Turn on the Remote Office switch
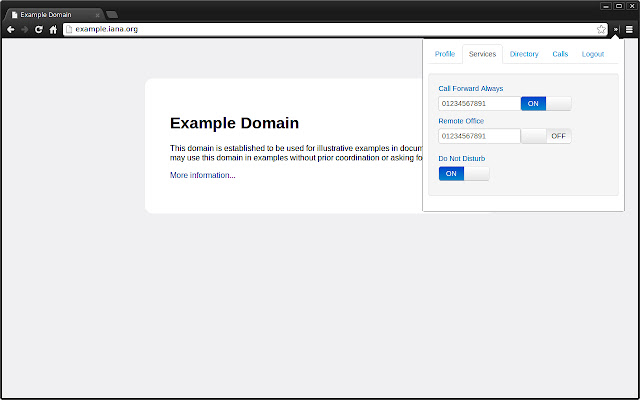 546,136
